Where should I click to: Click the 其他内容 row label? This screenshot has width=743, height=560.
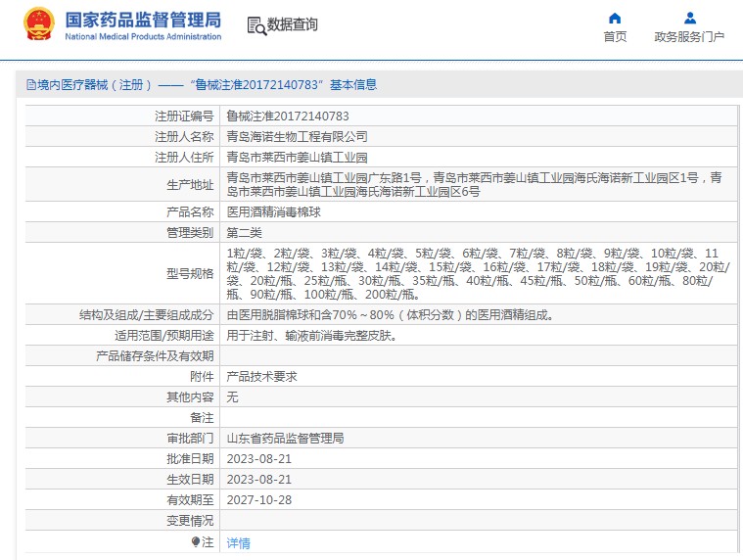click(x=190, y=397)
